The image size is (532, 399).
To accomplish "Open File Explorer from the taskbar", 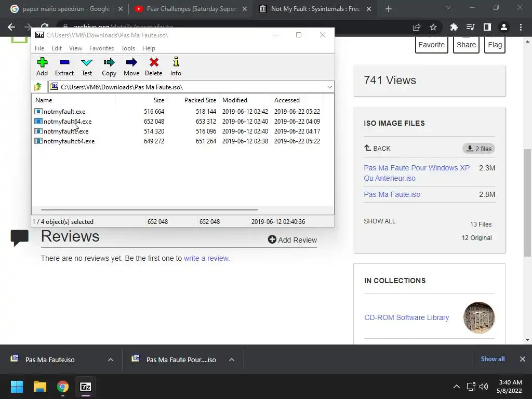I will (x=39, y=387).
